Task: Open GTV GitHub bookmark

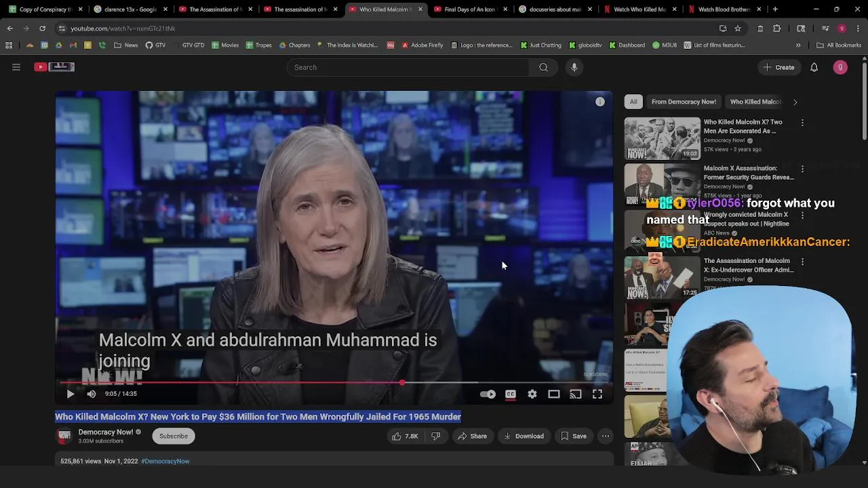Action: click(x=155, y=45)
